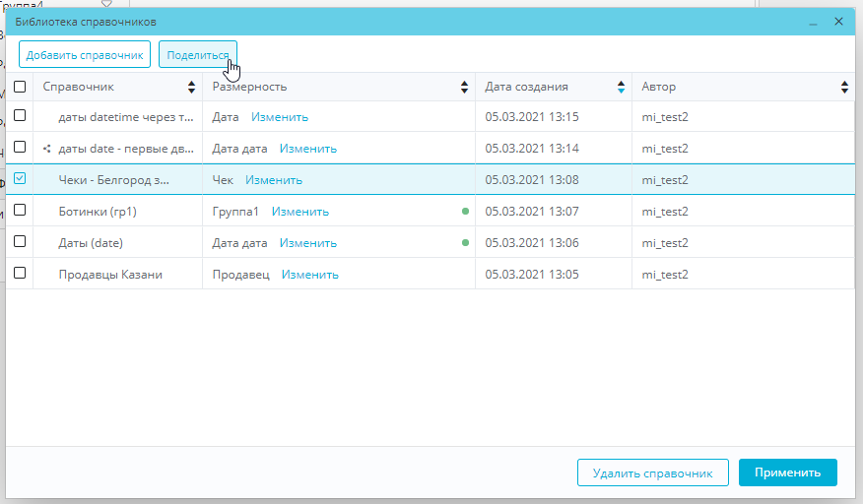Sort by Автор using its sort arrows

point(844,87)
